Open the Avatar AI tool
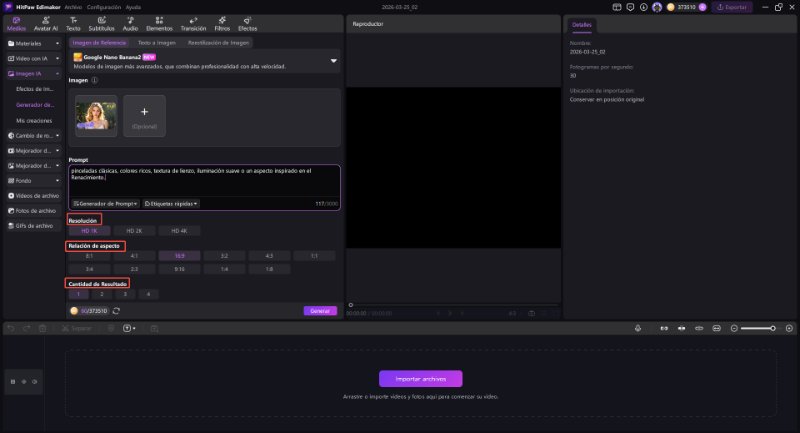This screenshot has width=800, height=433. click(x=46, y=24)
